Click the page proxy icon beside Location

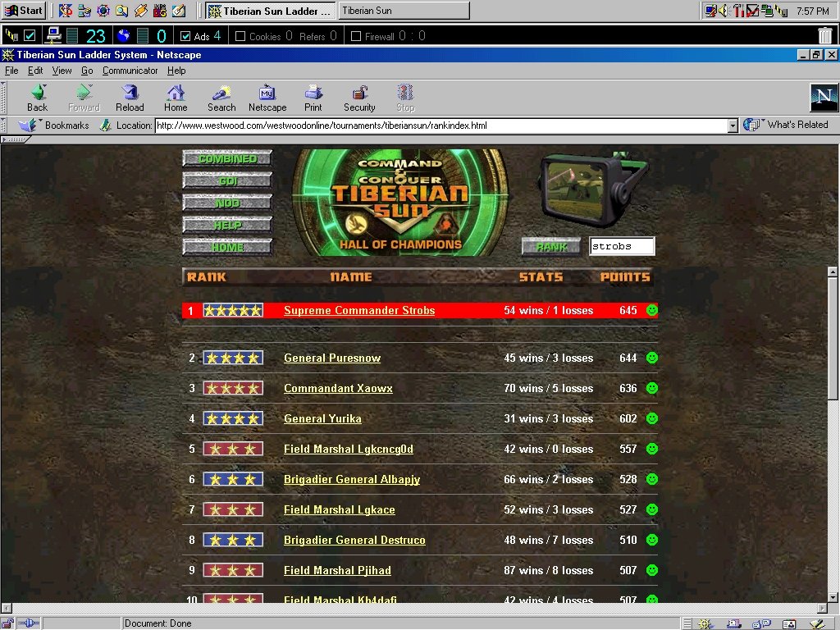[x=106, y=126]
